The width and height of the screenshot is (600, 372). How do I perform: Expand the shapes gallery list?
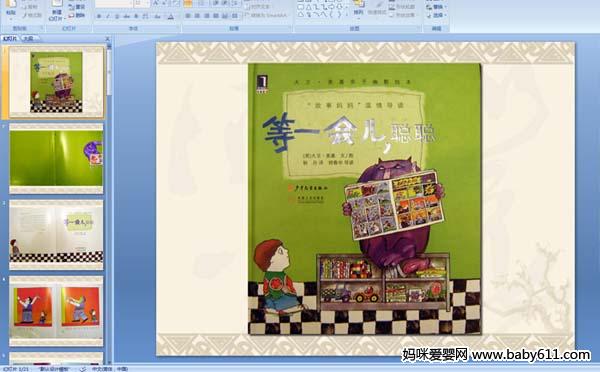click(348, 15)
